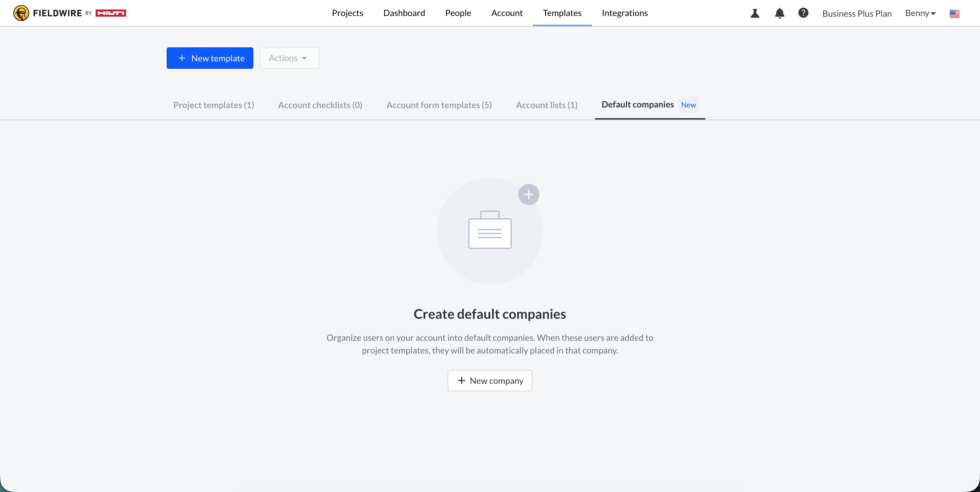Open the Dashboard page
The height and width of the screenshot is (492, 980).
(x=404, y=13)
